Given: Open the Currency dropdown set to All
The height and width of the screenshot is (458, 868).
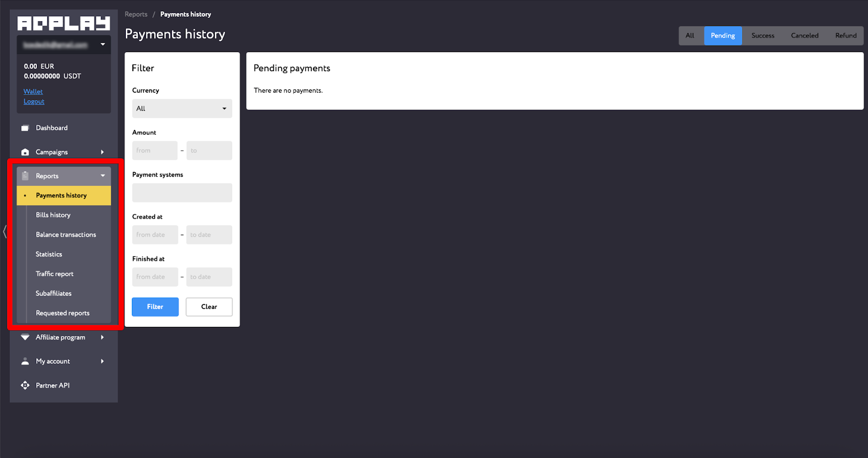Looking at the screenshot, I should tap(182, 108).
